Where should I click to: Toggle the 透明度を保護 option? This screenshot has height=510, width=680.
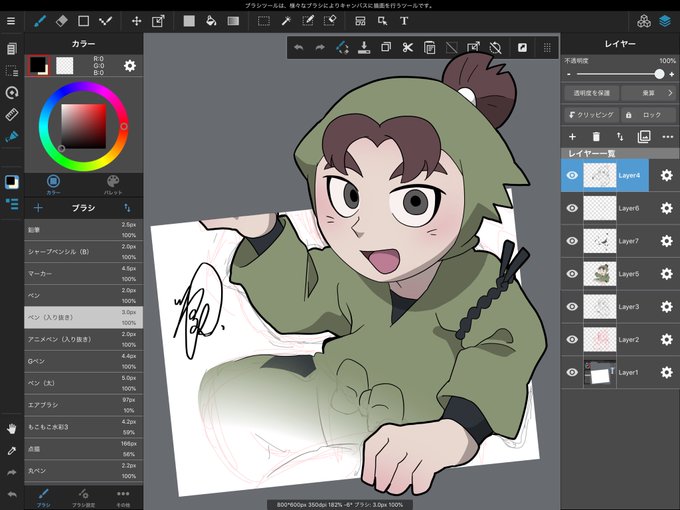(591, 93)
